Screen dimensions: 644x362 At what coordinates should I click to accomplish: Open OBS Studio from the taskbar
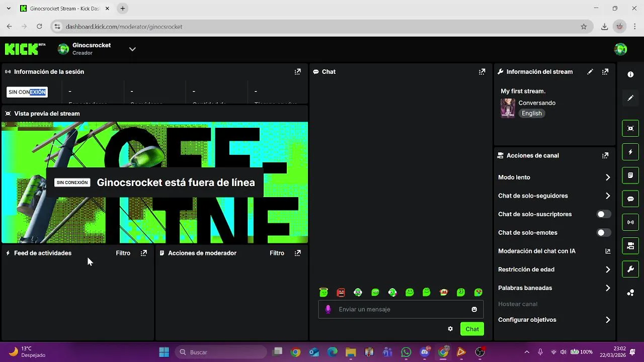pyautogui.click(x=480, y=352)
